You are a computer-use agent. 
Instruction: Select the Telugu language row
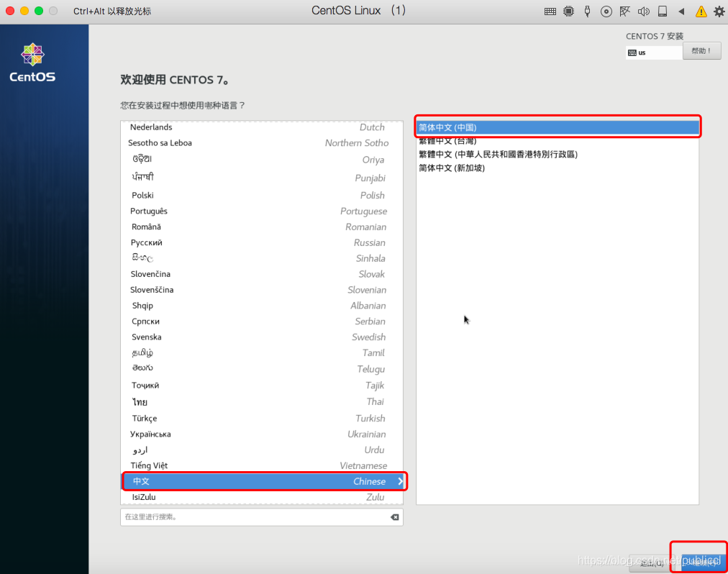262,368
